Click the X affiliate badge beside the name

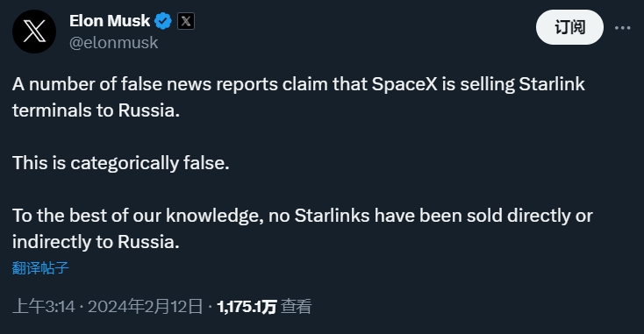coord(186,21)
